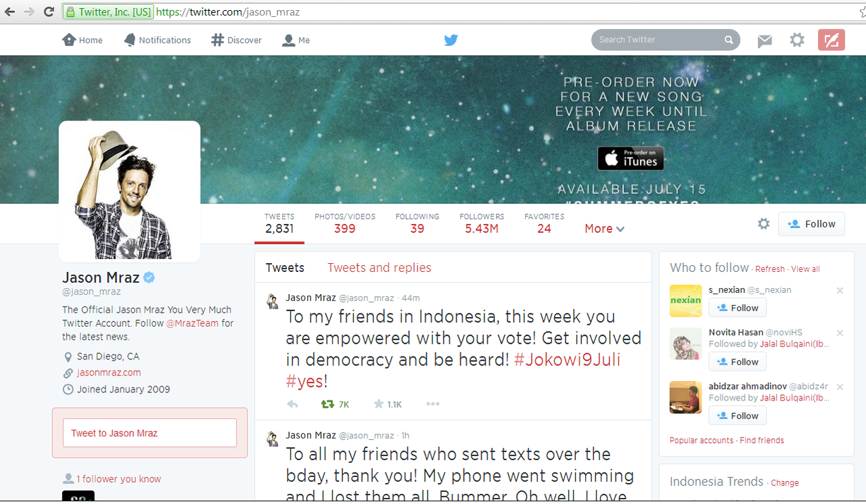The height and width of the screenshot is (504, 866).
Task: Go back with the browser back arrow
Action: point(9,12)
